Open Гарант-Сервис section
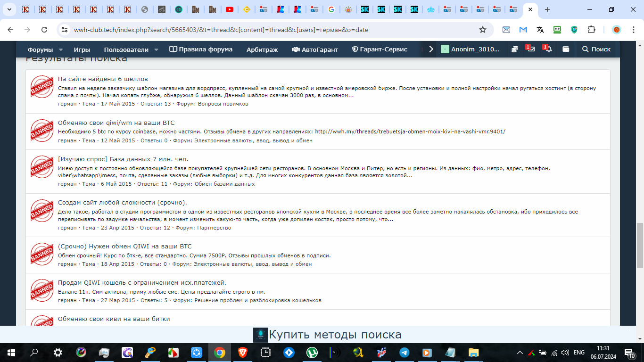 coord(380,49)
